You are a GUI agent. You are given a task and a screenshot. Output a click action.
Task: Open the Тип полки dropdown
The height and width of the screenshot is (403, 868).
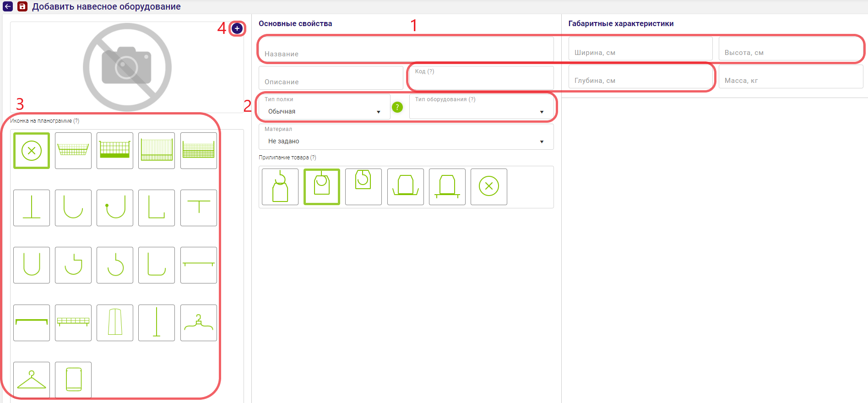click(x=324, y=107)
